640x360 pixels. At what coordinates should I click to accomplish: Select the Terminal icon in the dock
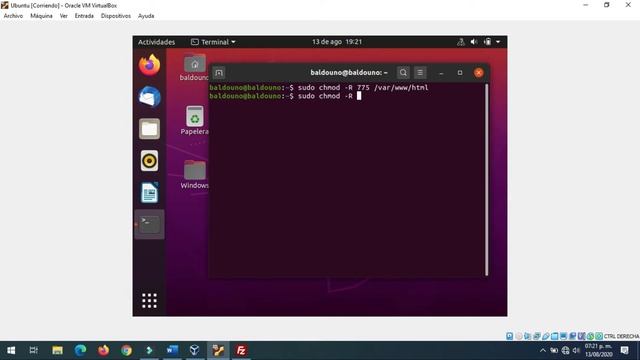[149, 224]
